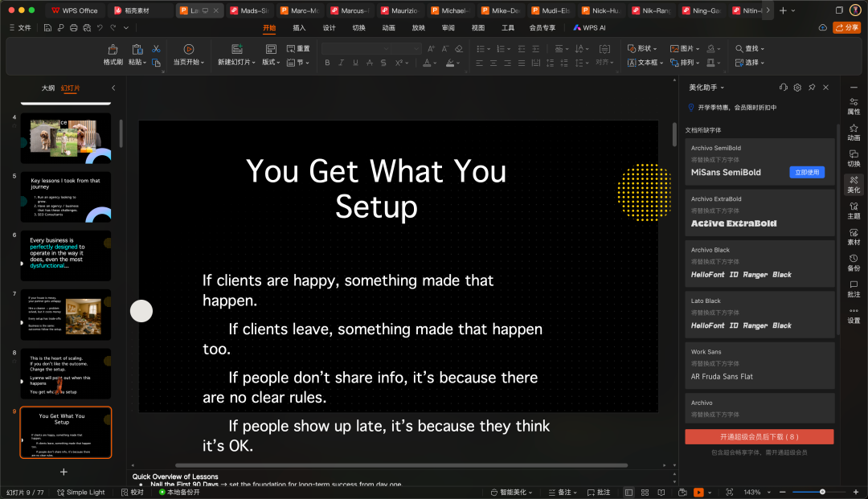Open the 视图 (View) ribbon tab
868x499 pixels.
[477, 27]
